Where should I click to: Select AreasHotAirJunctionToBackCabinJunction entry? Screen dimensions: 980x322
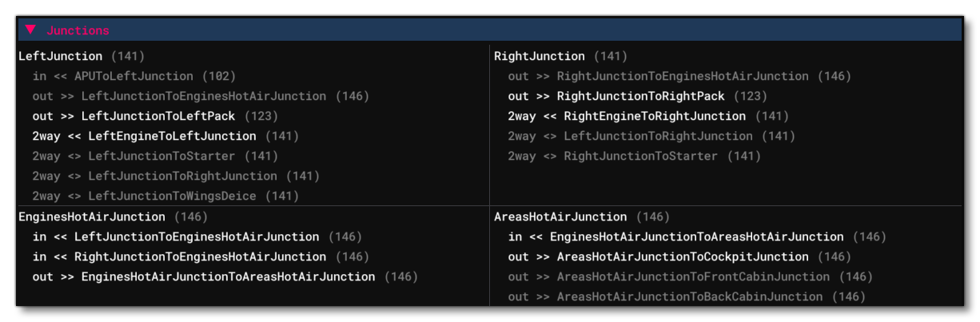(689, 296)
